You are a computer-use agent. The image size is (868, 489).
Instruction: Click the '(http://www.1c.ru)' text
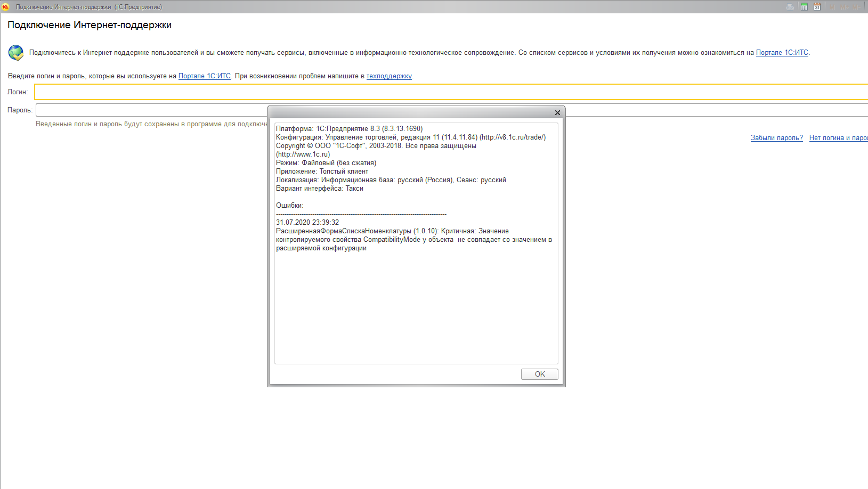tap(303, 154)
